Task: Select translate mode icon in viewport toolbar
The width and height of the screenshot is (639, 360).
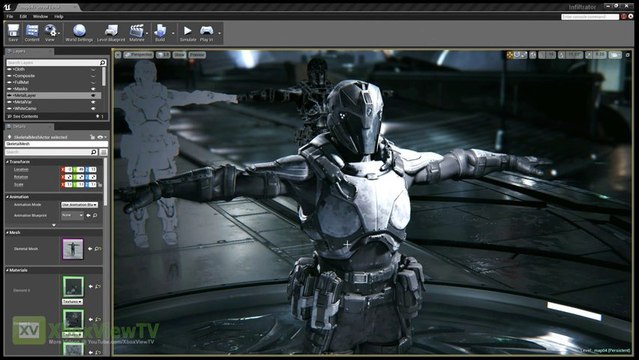Action: pyautogui.click(x=510, y=55)
